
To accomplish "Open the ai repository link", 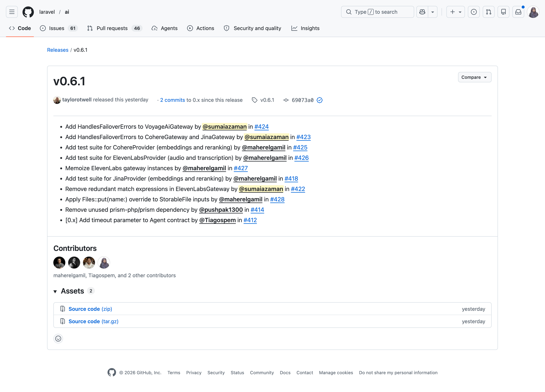I will (x=67, y=12).
